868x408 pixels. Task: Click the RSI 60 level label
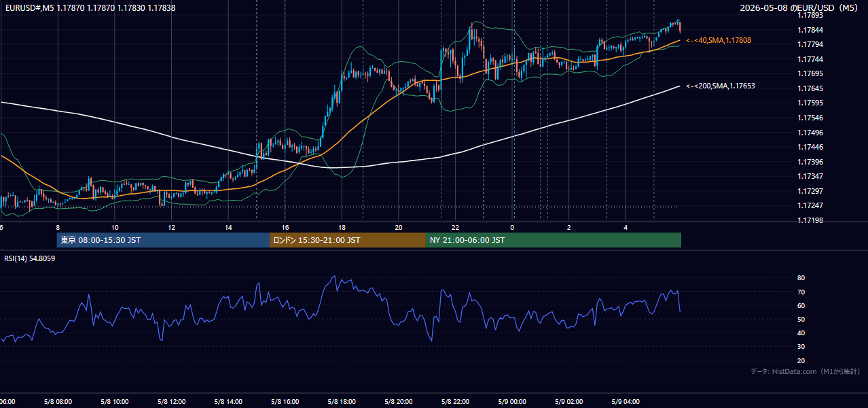point(801,305)
